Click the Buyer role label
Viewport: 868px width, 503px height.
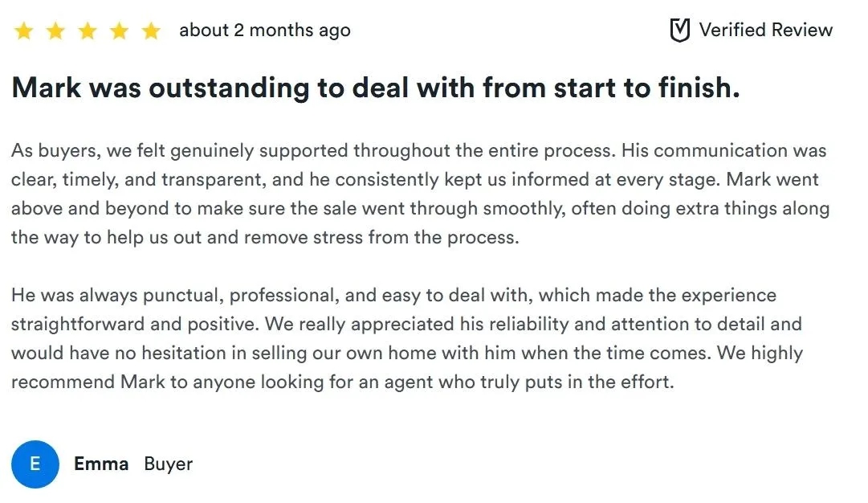(x=169, y=464)
